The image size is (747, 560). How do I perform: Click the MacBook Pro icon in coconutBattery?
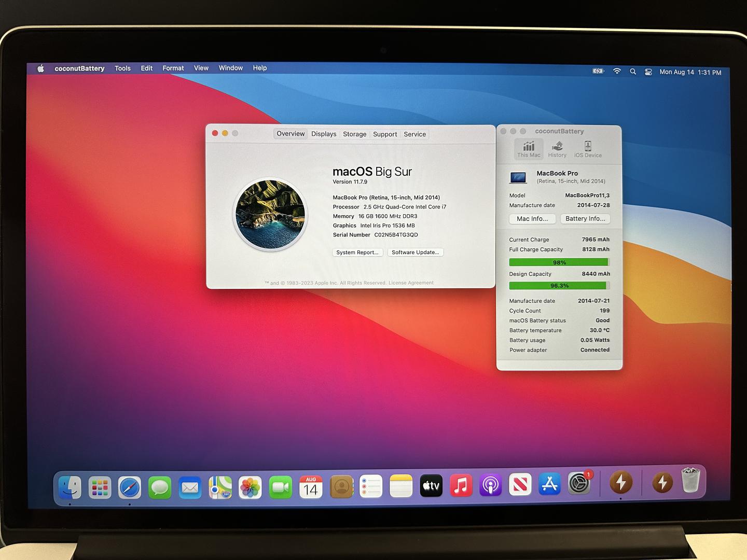[518, 177]
